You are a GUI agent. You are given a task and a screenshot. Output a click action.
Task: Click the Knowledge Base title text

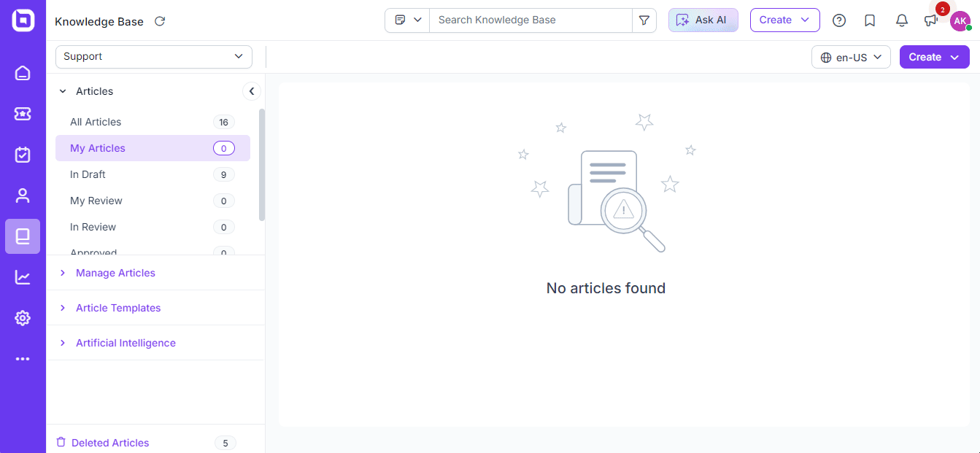[99, 21]
